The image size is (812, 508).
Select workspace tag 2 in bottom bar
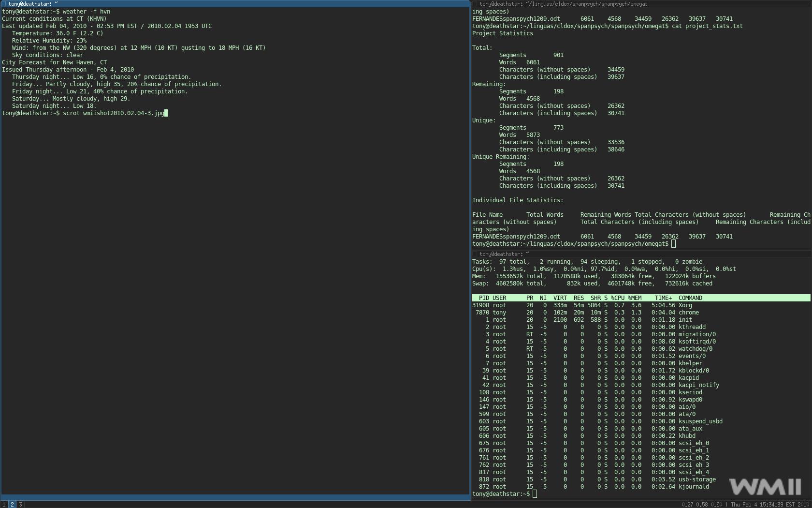tap(12, 504)
